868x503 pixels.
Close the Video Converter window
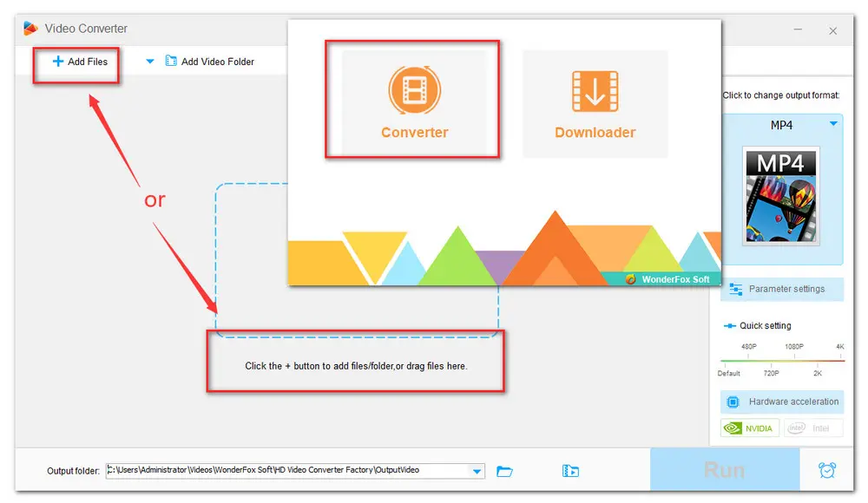(832, 31)
